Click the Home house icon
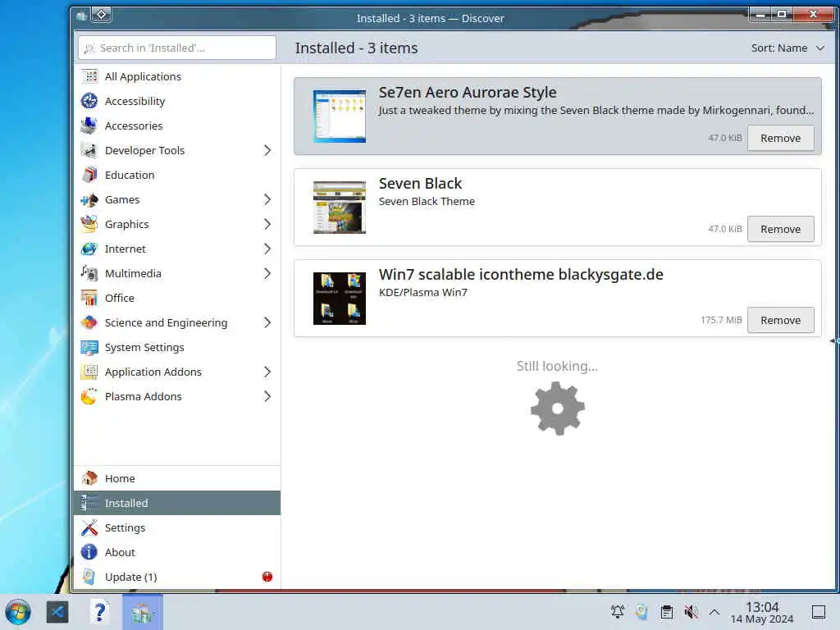This screenshot has width=840, height=630. click(89, 478)
